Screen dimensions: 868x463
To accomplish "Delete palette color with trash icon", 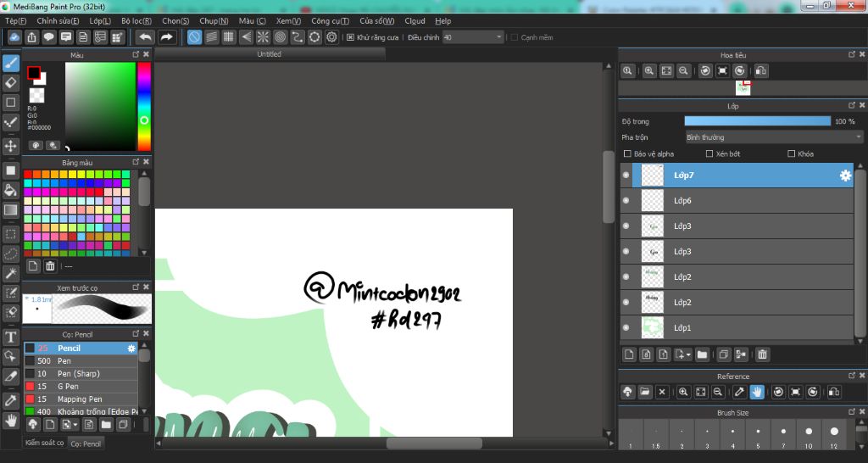I will [x=50, y=266].
